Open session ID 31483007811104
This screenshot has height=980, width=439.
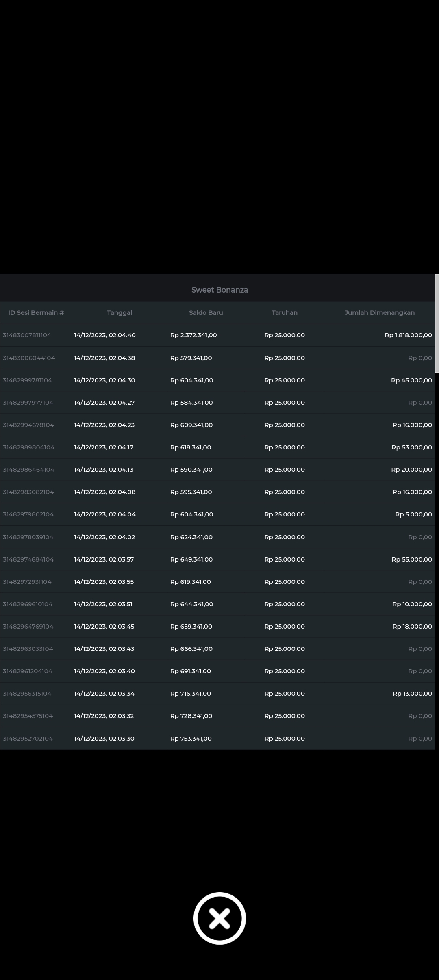(27, 335)
